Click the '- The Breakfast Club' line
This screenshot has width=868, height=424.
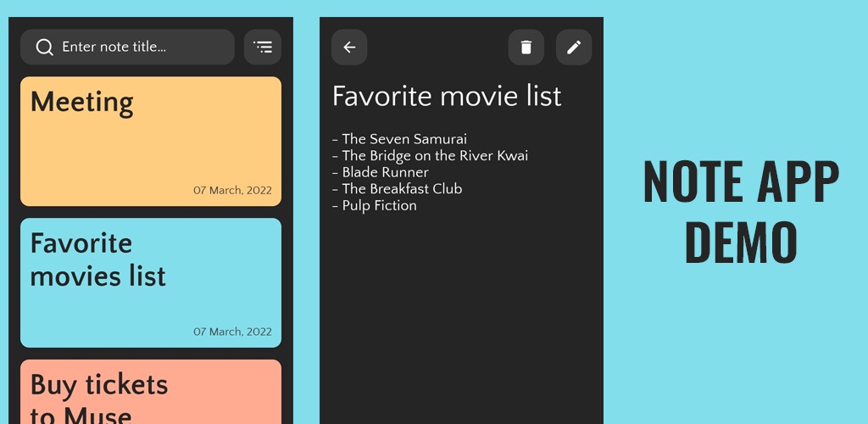tap(397, 189)
